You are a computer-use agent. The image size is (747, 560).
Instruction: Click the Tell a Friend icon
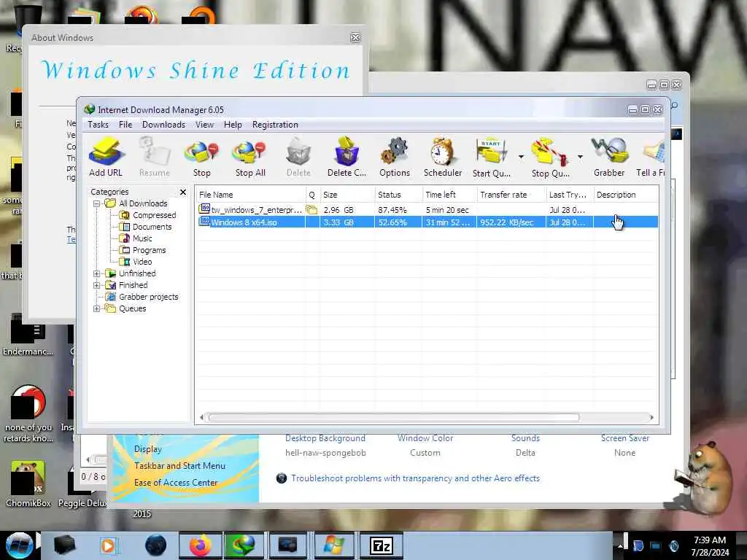coord(651,157)
